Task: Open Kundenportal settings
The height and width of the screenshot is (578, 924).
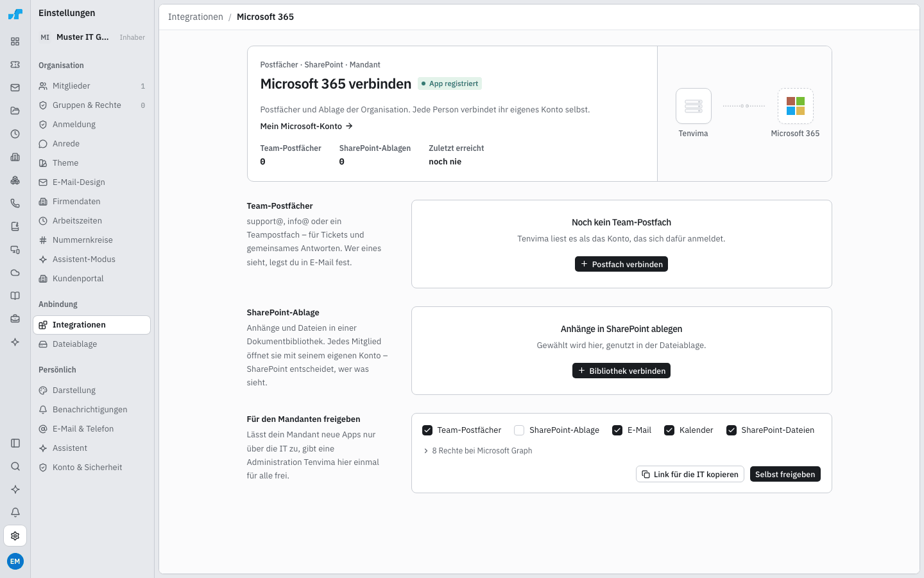Action: coord(92,279)
